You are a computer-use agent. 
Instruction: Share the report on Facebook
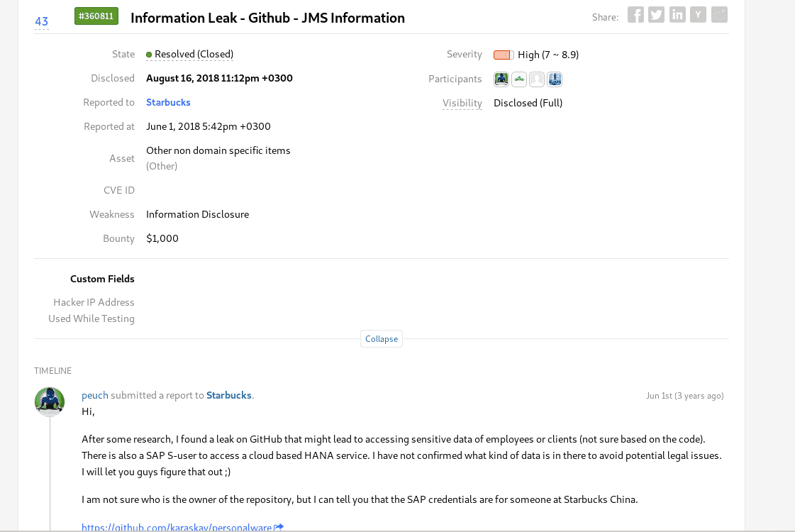(635, 14)
